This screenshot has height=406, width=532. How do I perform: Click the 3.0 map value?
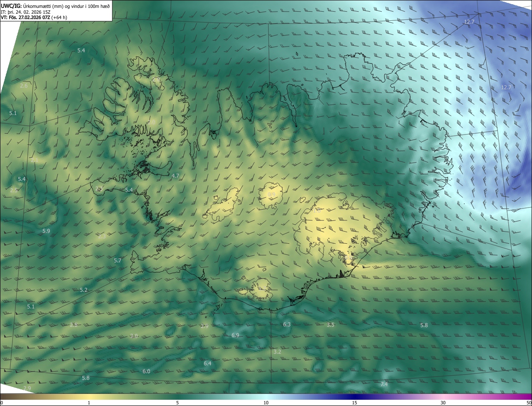pyautogui.click(x=134, y=335)
